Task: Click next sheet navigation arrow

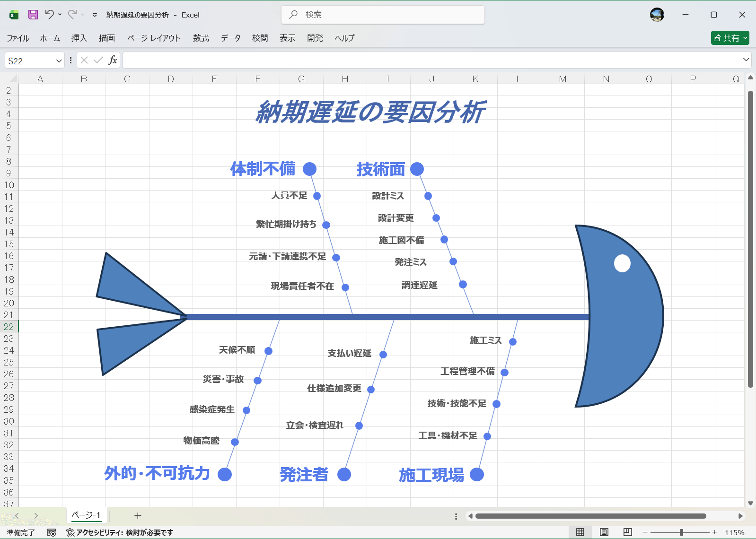Action: 36,516
